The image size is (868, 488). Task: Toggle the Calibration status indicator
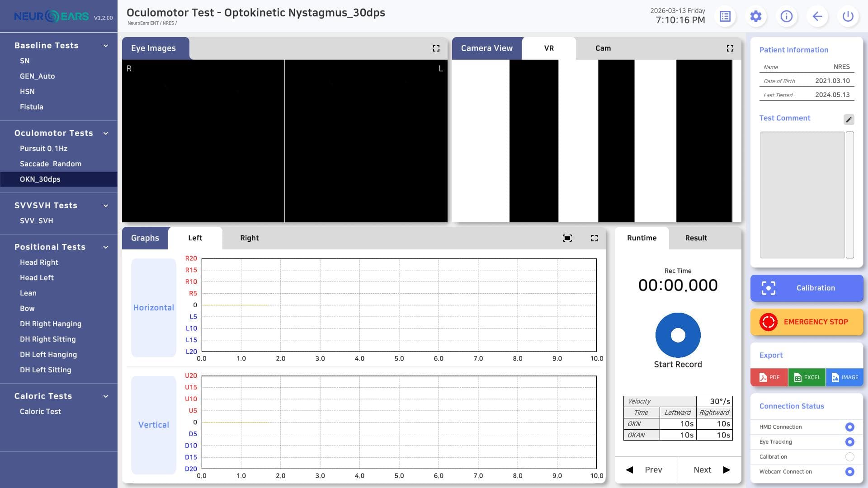click(850, 457)
